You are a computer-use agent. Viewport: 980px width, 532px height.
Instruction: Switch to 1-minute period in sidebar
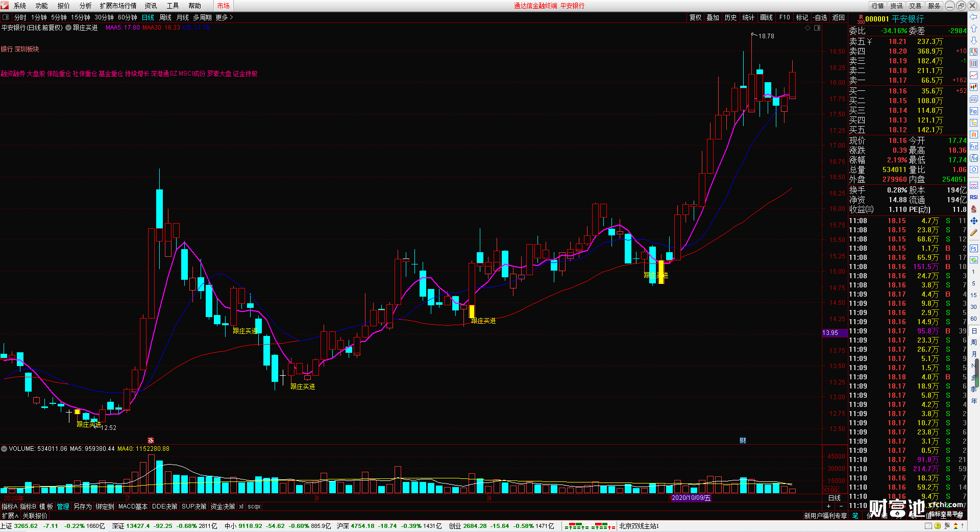click(x=974, y=272)
